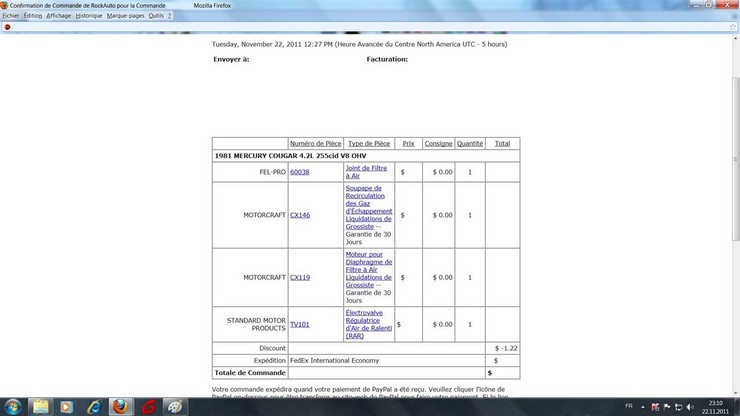Open the Fichier menu
The height and width of the screenshot is (416, 740).
tap(11, 16)
